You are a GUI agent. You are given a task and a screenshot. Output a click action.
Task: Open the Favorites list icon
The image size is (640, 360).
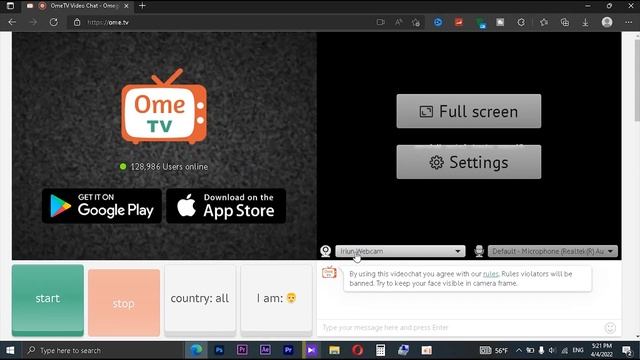pos(544,22)
